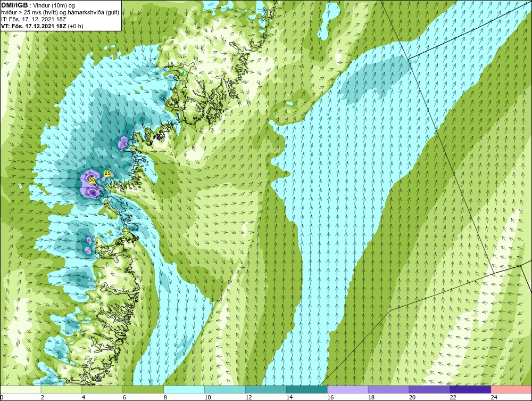Screen dimensions: 532x401
Task: Select the 12–14 m/s teal legend swatch
Action: [266, 389]
